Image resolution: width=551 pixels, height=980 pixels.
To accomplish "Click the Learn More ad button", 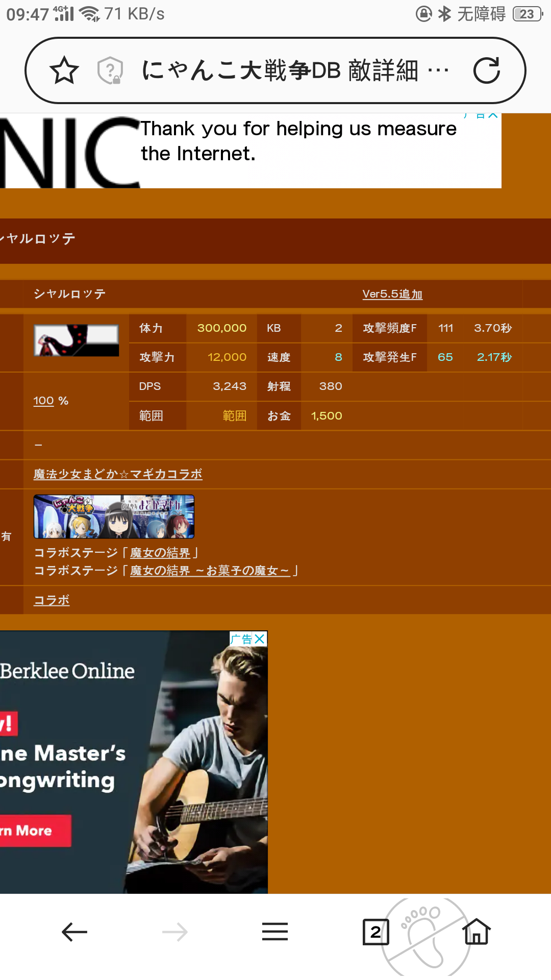I will click(35, 831).
